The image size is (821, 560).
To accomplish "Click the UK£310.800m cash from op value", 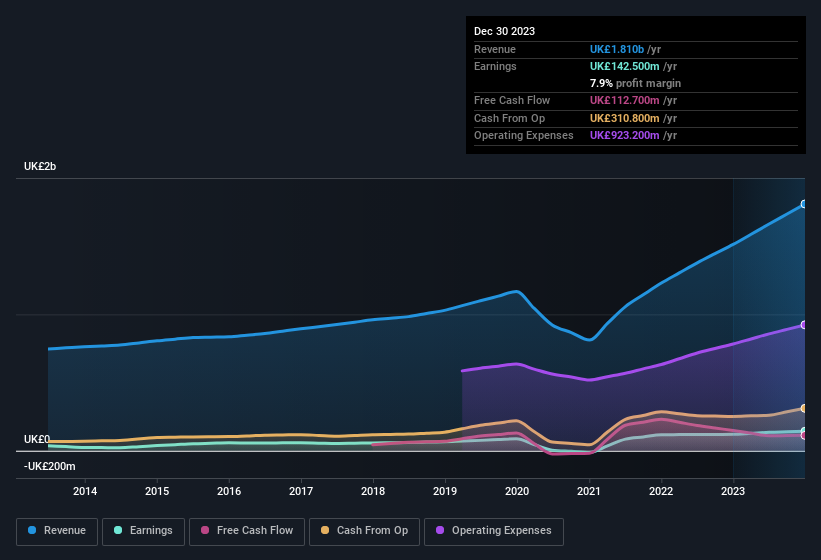I will [x=624, y=118].
